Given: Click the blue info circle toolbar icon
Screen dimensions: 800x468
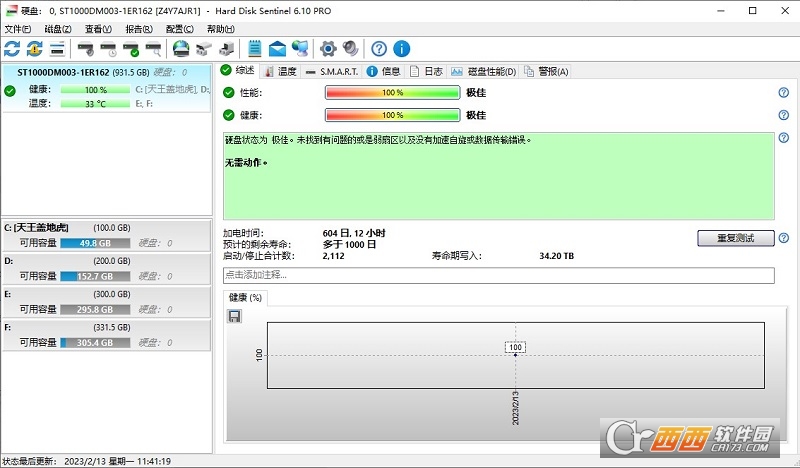Looking at the screenshot, I should click(x=402, y=49).
